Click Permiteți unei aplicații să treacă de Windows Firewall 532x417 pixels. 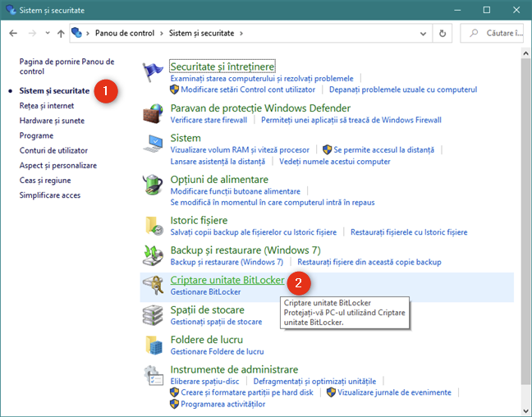tap(351, 120)
